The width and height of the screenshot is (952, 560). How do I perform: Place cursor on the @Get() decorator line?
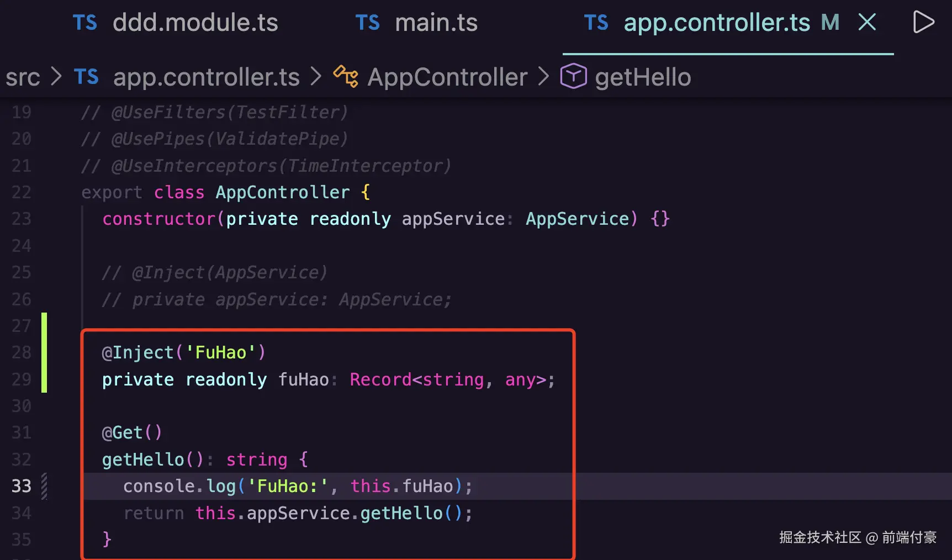(132, 432)
